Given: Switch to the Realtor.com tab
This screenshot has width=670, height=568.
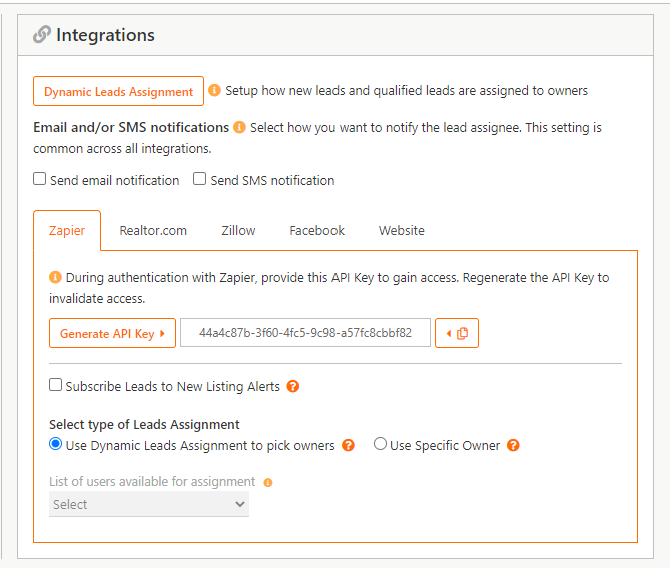Looking at the screenshot, I should (153, 230).
